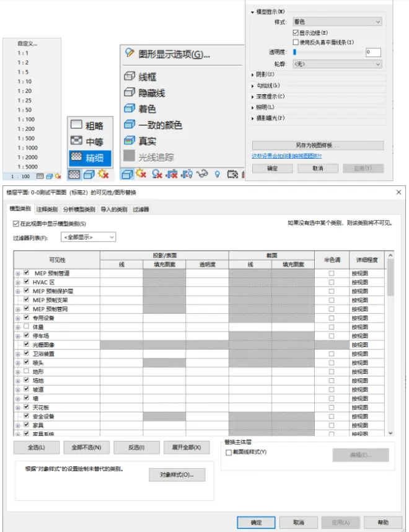The width and height of the screenshot is (409, 532).
Task: Click the show crop region icon with lightbulb
Action: pyautogui.click(x=187, y=174)
